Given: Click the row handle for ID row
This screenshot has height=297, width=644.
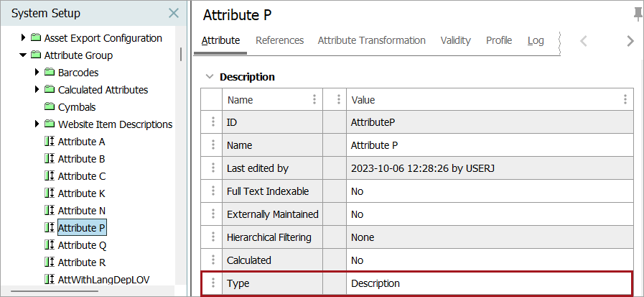Looking at the screenshot, I should coord(213,123).
